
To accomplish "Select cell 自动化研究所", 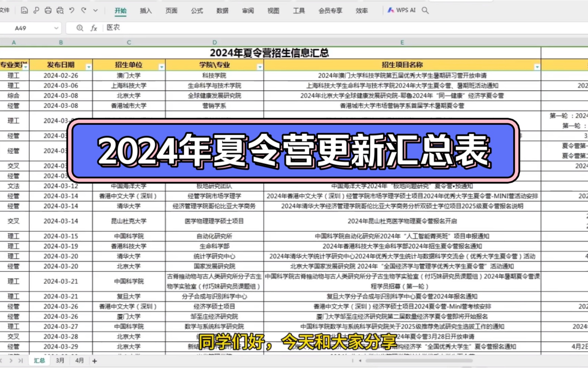I will (214, 236).
